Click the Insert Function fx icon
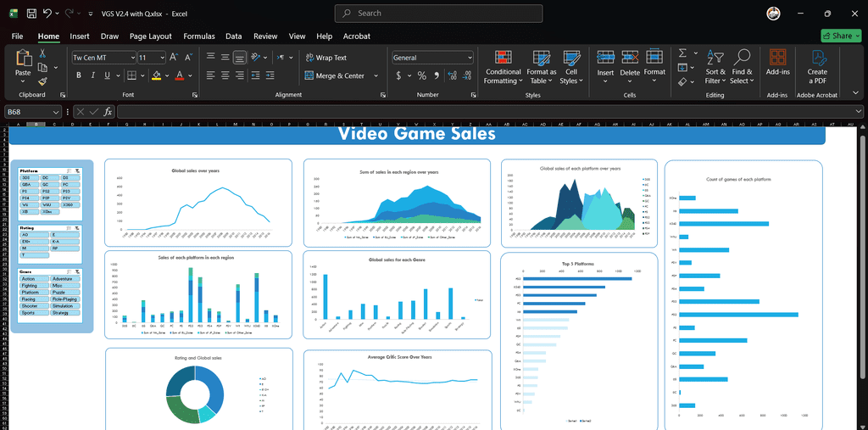This screenshot has height=430, width=868. [108, 112]
